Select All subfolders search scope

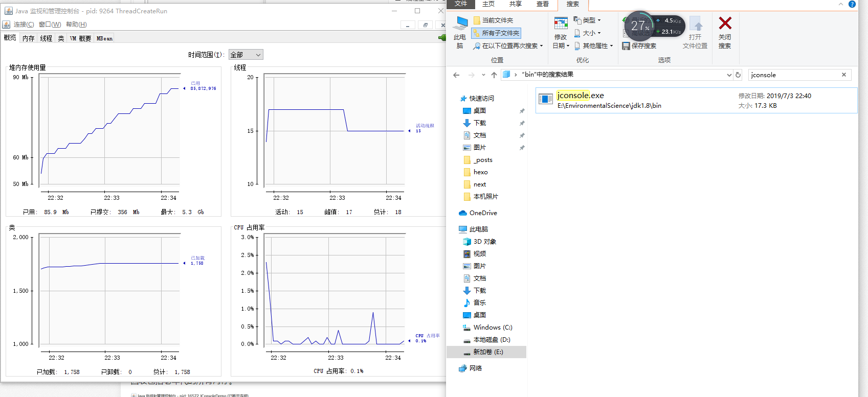click(x=496, y=33)
